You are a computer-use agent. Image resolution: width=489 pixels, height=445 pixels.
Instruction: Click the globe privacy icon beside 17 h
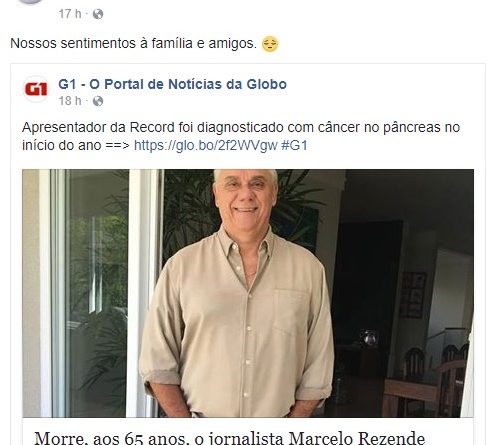click(98, 14)
